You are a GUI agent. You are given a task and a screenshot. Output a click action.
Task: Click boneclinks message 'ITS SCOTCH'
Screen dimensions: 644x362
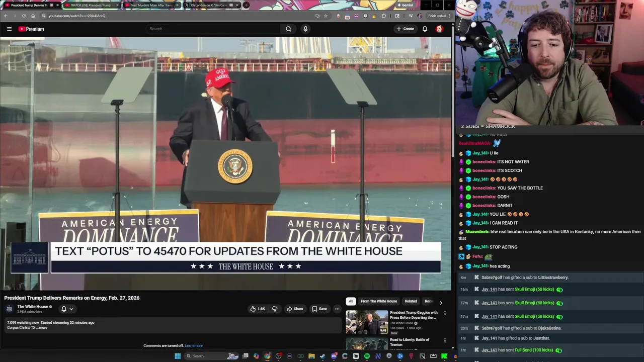(509, 170)
